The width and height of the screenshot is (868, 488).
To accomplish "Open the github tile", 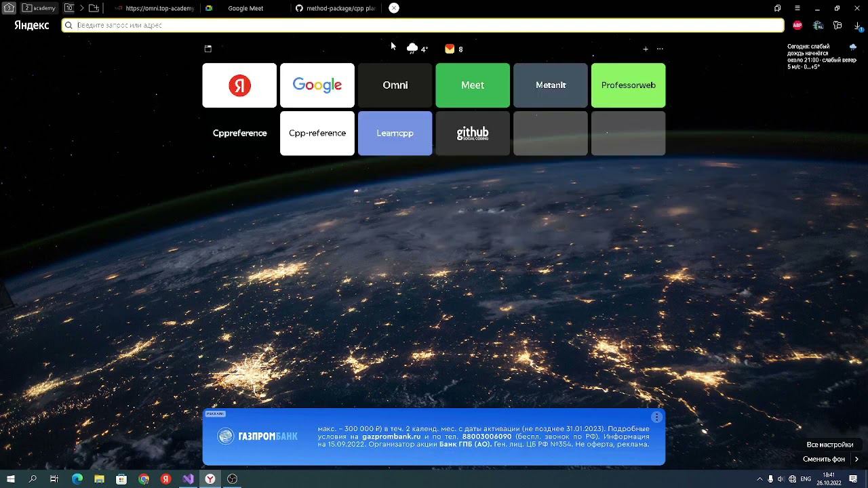I will [x=473, y=134].
